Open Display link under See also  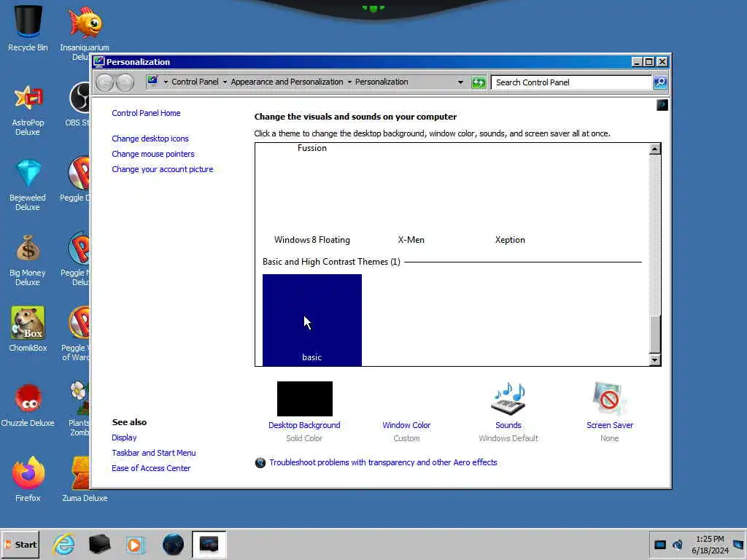pyautogui.click(x=124, y=437)
